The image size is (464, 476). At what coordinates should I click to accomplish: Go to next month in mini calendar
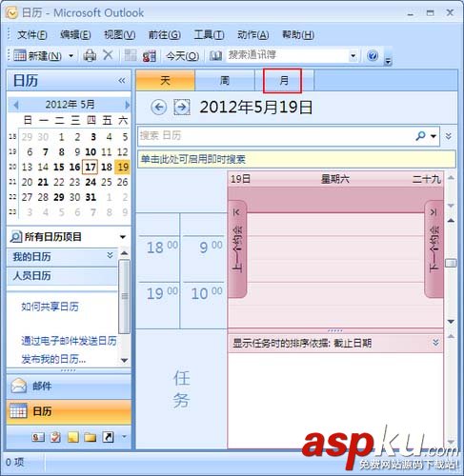[x=127, y=105]
